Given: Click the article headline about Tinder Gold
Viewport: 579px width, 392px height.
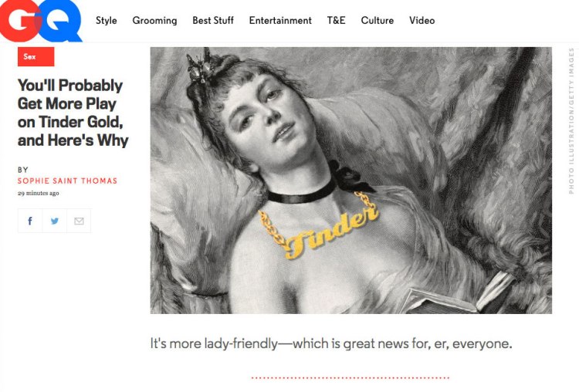Looking at the screenshot, I should click(73, 113).
